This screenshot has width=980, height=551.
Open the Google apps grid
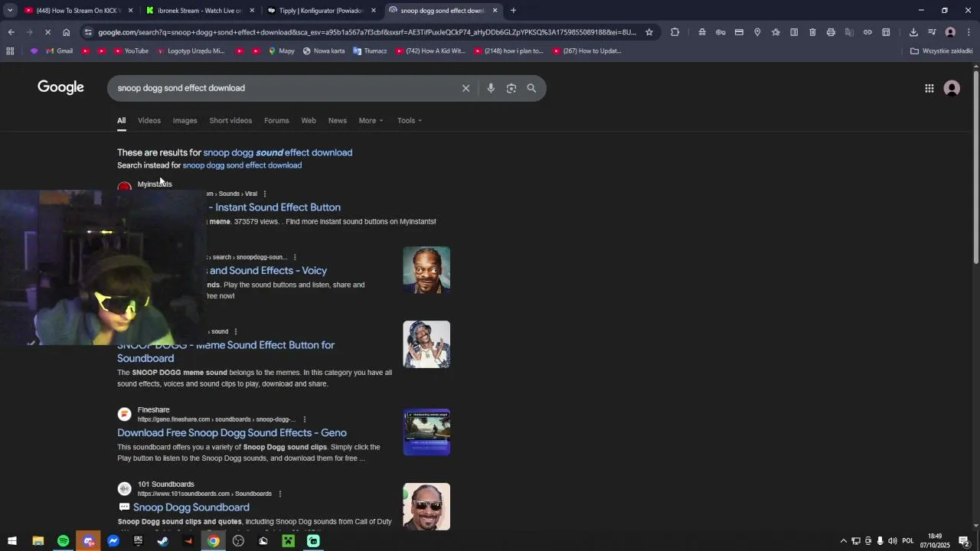[929, 89]
